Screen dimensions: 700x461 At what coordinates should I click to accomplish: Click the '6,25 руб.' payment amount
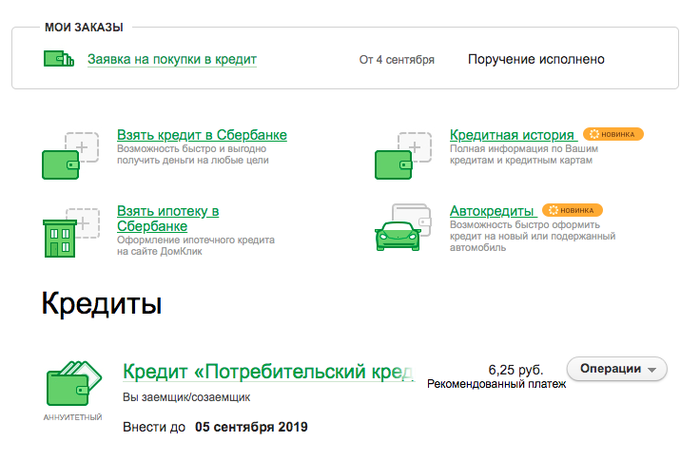516,370
